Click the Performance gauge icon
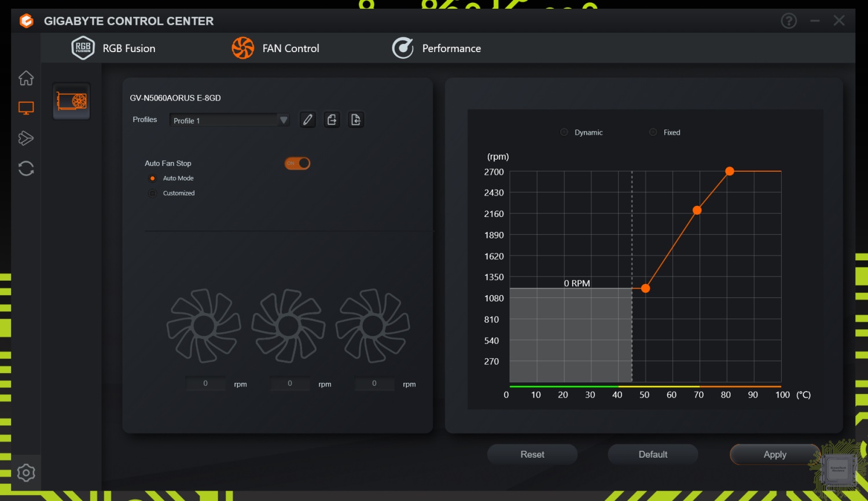The image size is (868, 501). [403, 48]
